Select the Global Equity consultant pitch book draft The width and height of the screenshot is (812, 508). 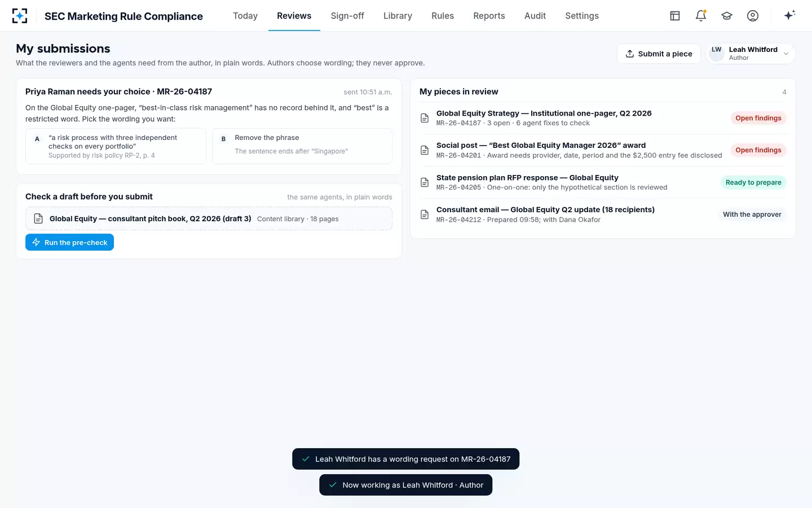click(x=209, y=218)
